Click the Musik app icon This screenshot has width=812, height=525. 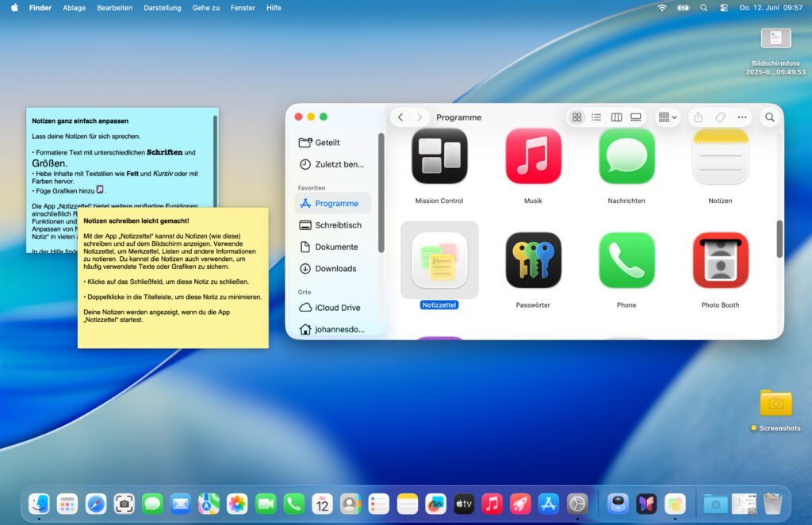click(533, 156)
